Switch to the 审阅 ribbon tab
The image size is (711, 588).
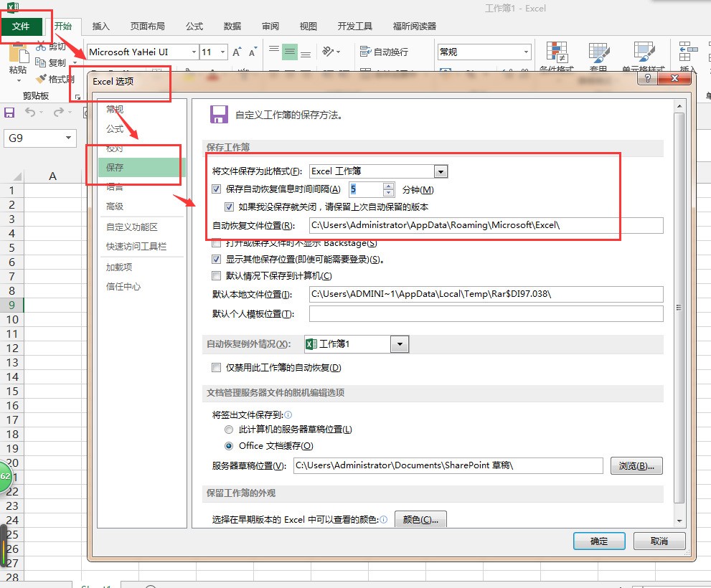(270, 27)
